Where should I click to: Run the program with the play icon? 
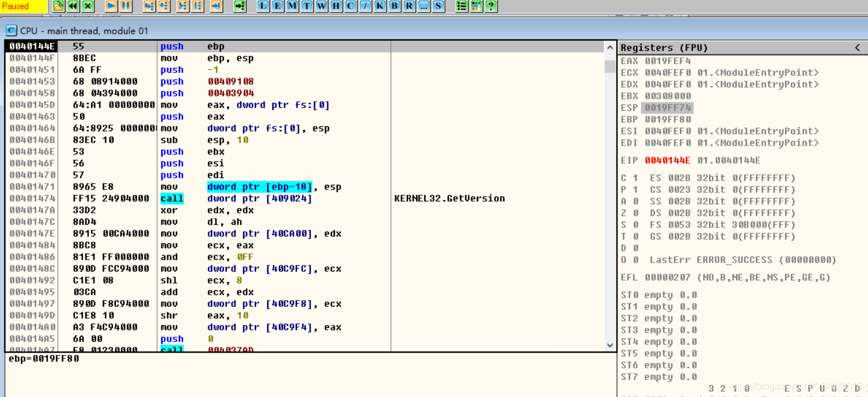coord(111,6)
